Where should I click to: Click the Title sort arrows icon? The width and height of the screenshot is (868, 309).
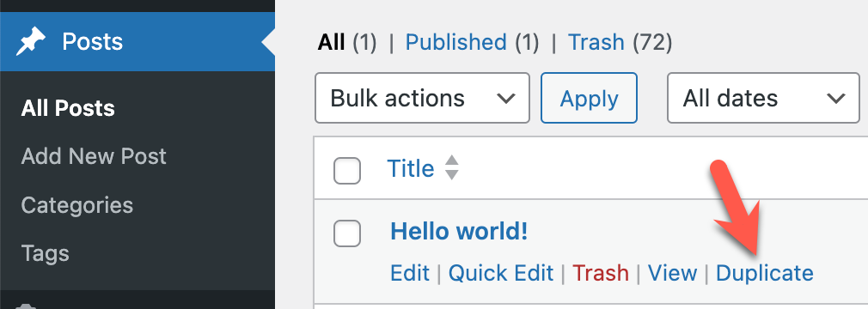point(452,167)
